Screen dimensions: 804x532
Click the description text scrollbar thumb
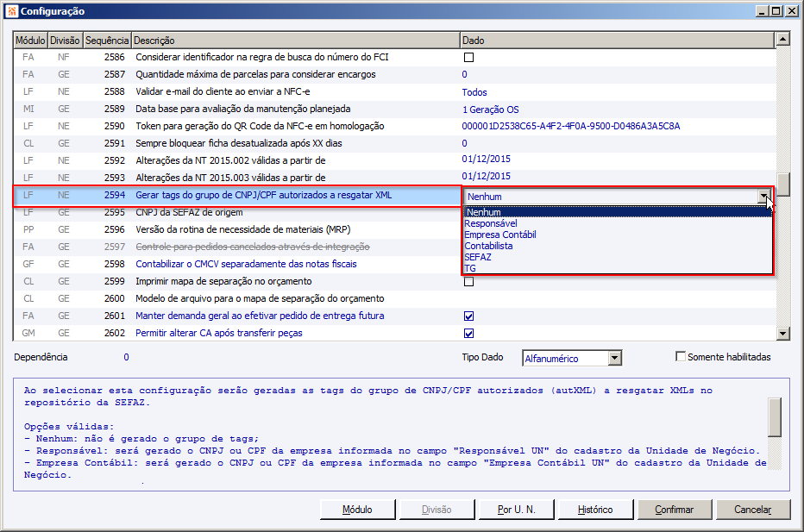pos(775,417)
